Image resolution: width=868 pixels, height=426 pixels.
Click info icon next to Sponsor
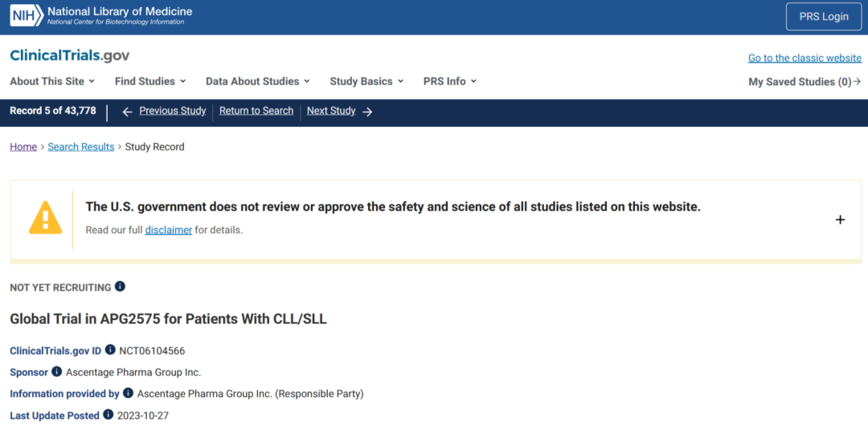[56, 371]
